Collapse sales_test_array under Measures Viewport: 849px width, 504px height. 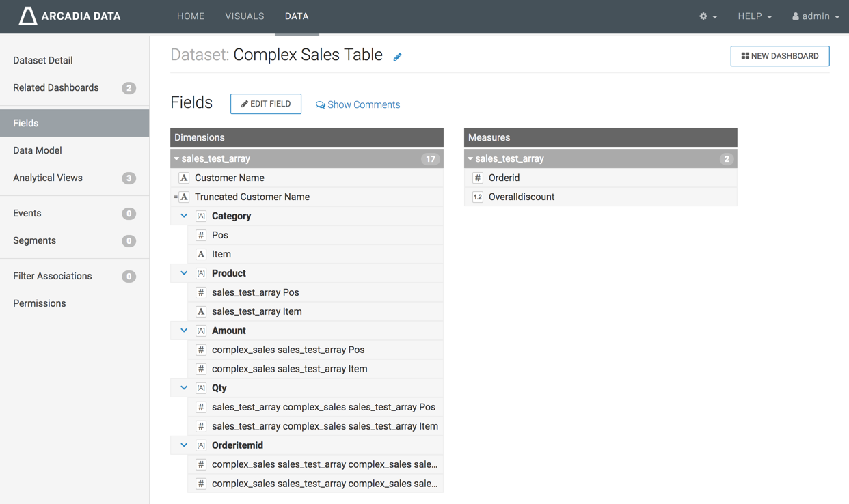tap(470, 158)
